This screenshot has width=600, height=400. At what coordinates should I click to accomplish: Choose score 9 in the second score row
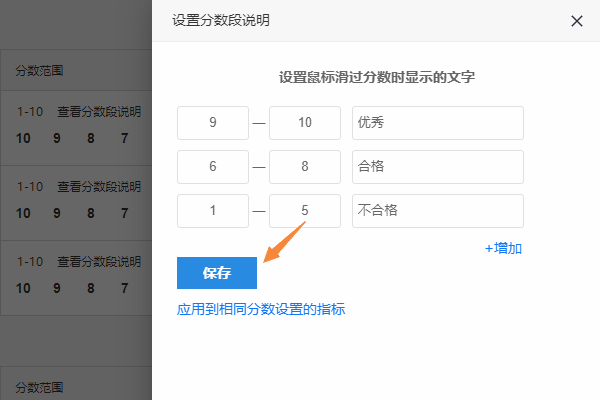[x=57, y=213]
